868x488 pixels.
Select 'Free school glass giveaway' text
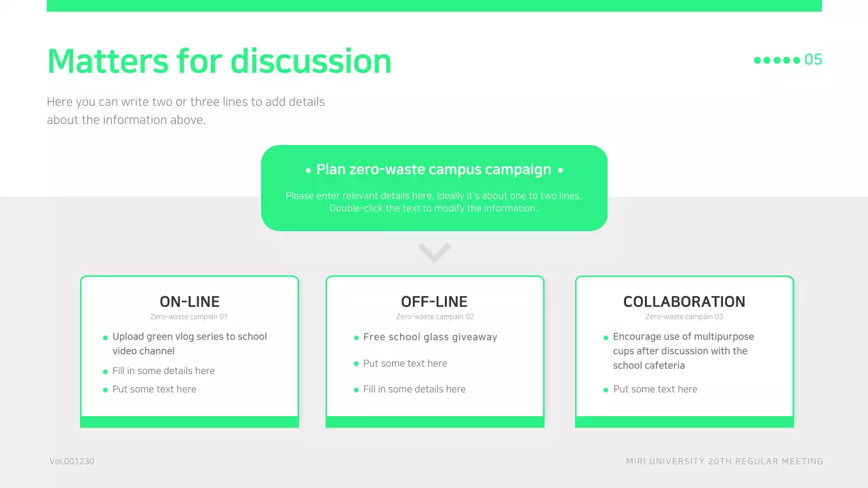tap(430, 337)
